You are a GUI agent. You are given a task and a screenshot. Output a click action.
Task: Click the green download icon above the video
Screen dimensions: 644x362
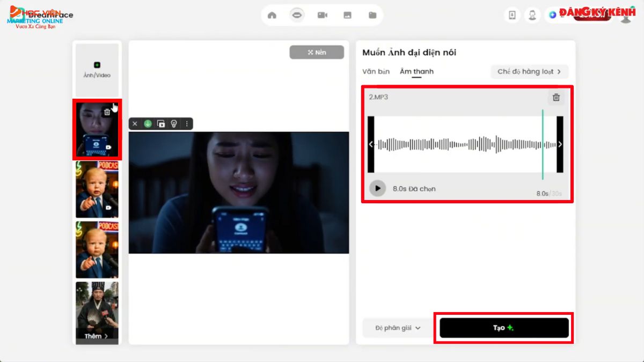tap(147, 124)
